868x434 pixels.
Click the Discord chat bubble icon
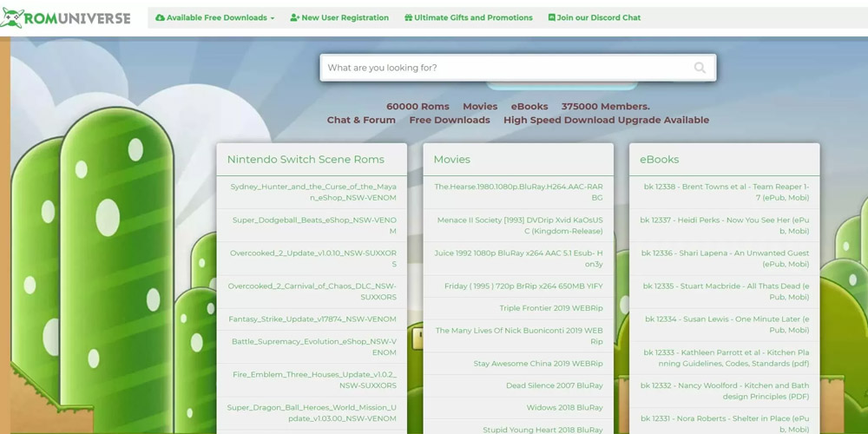552,17
